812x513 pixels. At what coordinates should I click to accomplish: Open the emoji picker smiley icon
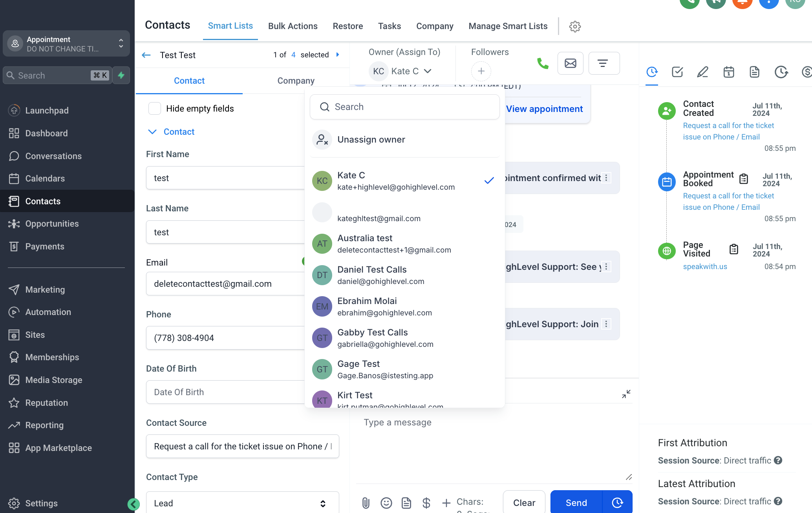pos(386,503)
